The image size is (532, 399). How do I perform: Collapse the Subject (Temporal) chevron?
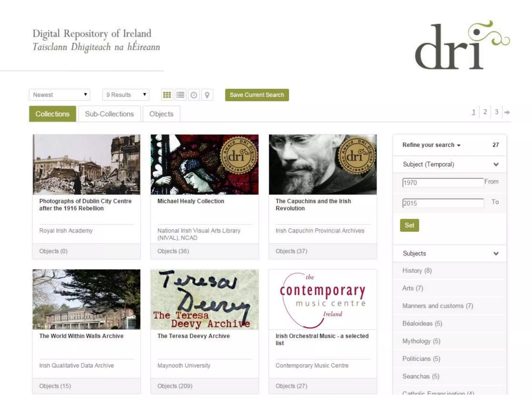click(x=496, y=164)
